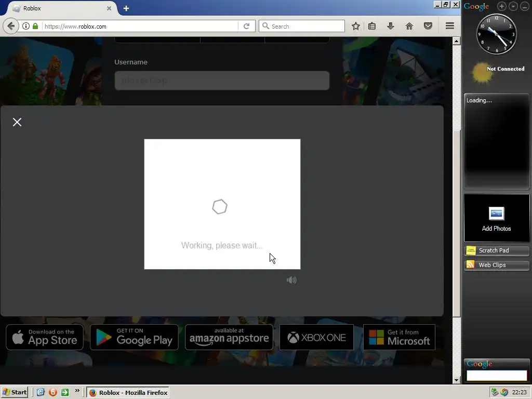Click the Username input field
The width and height of the screenshot is (532, 399).
pos(222,81)
